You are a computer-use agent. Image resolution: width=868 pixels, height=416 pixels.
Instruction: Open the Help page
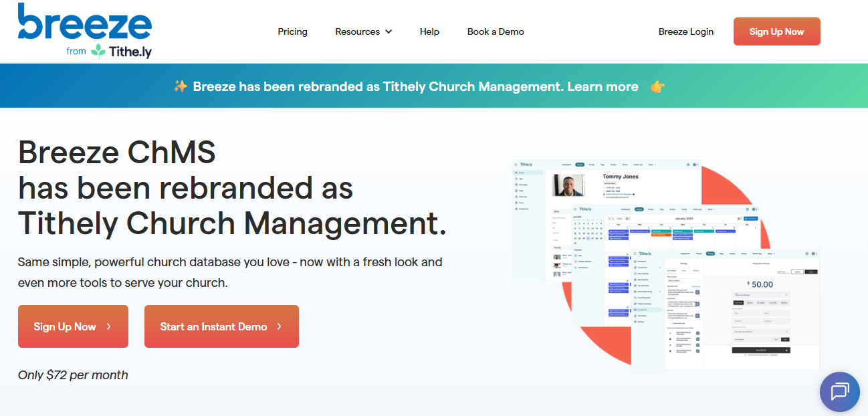(429, 31)
